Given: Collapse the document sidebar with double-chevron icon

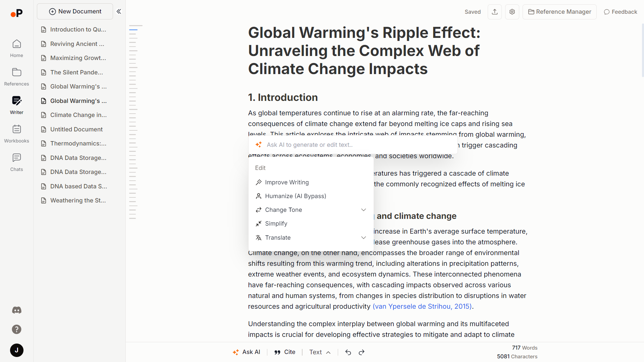Looking at the screenshot, I should [119, 11].
